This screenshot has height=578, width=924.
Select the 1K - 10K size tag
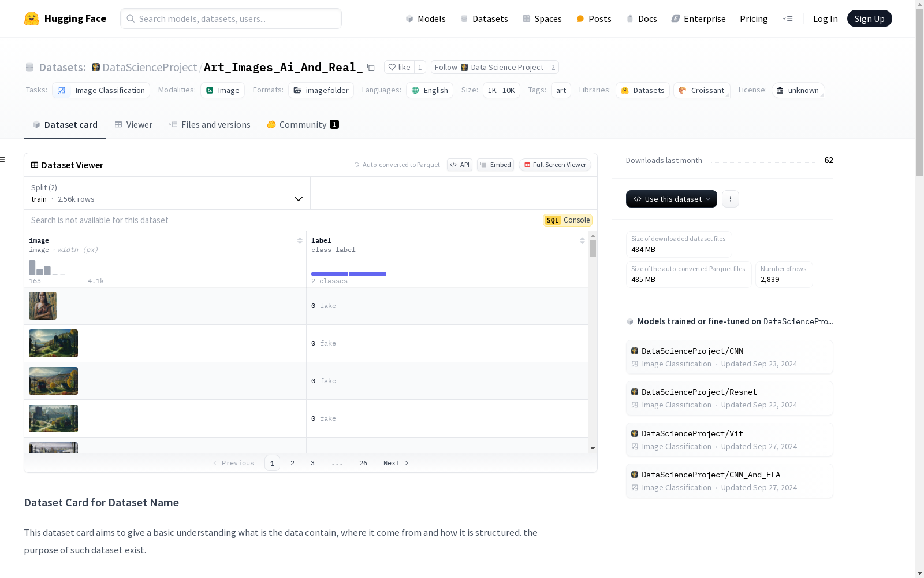coord(501,90)
